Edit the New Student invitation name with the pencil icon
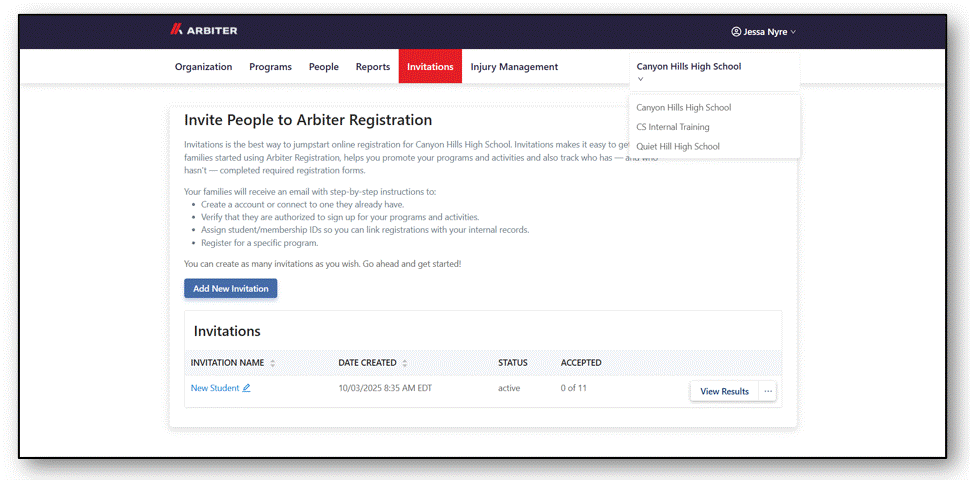 246,388
